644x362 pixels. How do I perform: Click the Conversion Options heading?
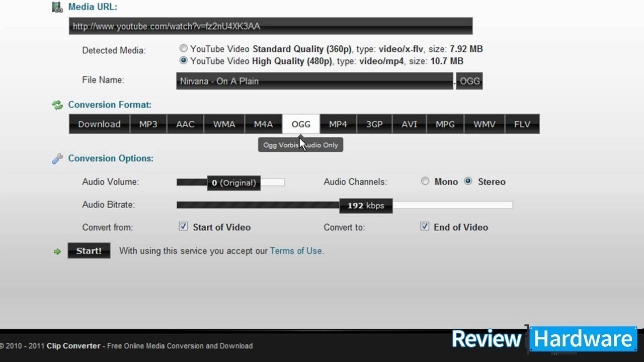point(111,158)
